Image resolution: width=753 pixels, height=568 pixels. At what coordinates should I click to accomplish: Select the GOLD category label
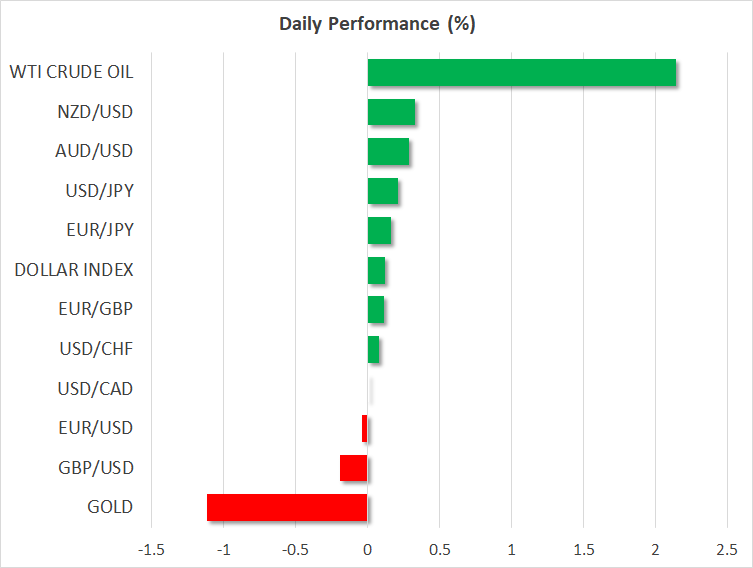click(110, 507)
